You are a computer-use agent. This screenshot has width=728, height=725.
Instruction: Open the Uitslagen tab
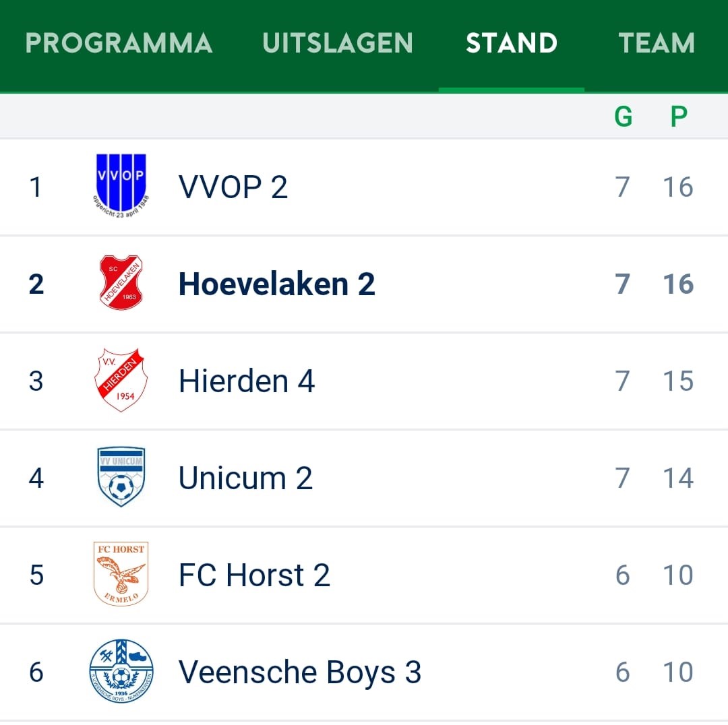[x=338, y=43]
